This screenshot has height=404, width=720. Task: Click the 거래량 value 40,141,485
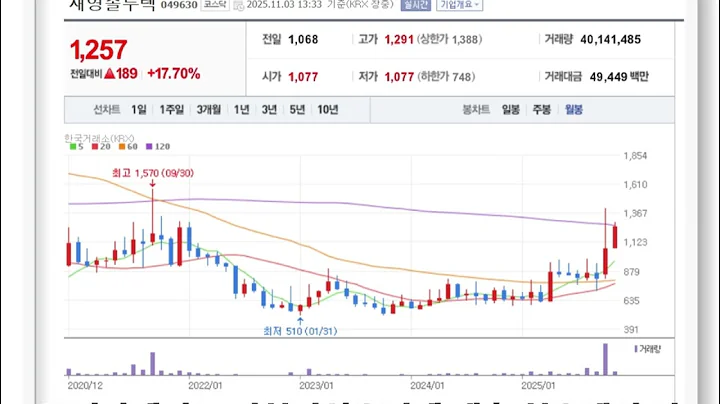pyautogui.click(x=610, y=39)
